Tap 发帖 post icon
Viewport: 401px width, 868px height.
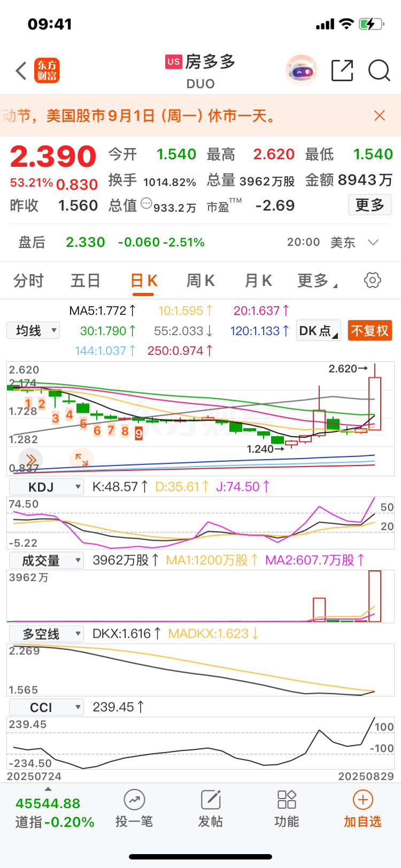pos(211,810)
